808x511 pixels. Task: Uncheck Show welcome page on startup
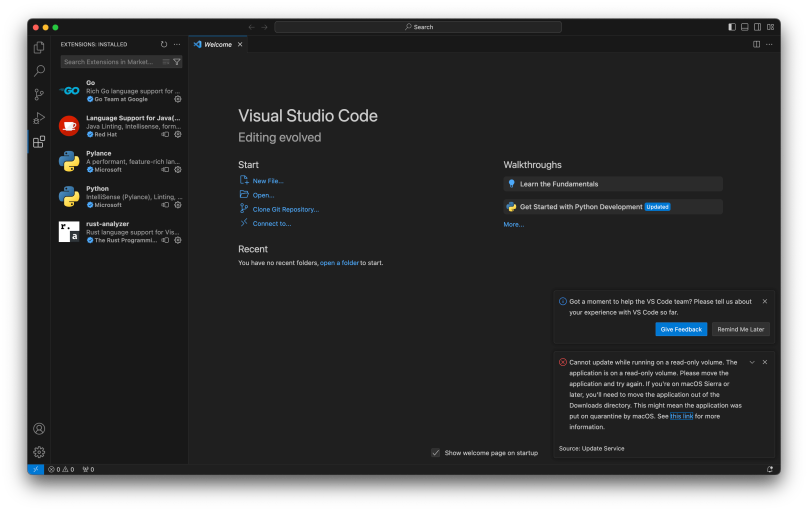click(x=436, y=453)
